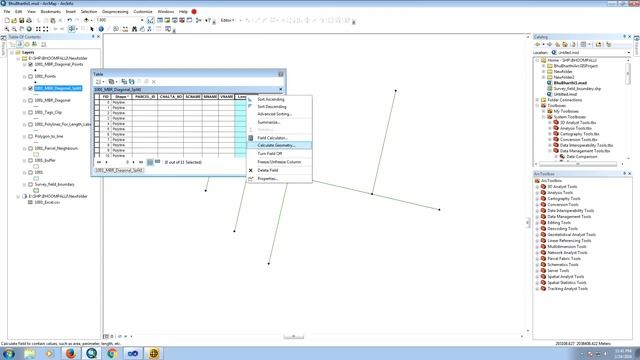Click Catalog horizontal scrollbar

point(577,164)
